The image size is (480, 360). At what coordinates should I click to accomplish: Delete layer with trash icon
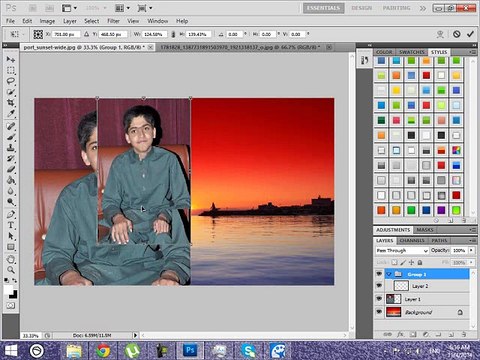coord(464,334)
